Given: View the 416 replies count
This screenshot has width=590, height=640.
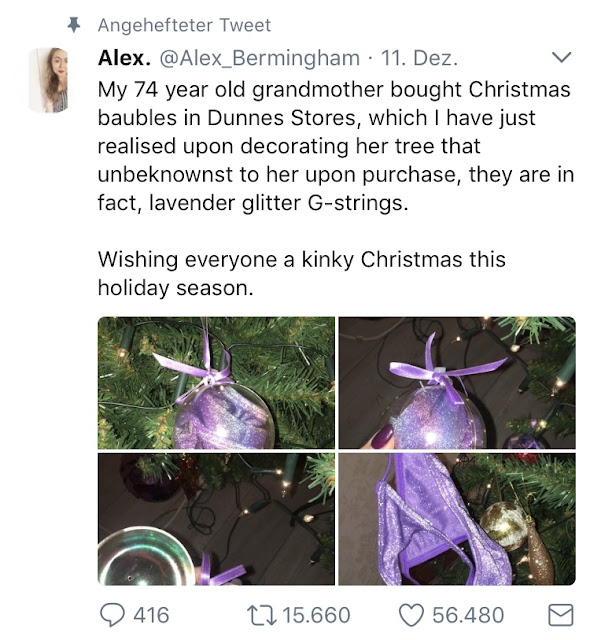Looking at the screenshot, I should (151, 615).
